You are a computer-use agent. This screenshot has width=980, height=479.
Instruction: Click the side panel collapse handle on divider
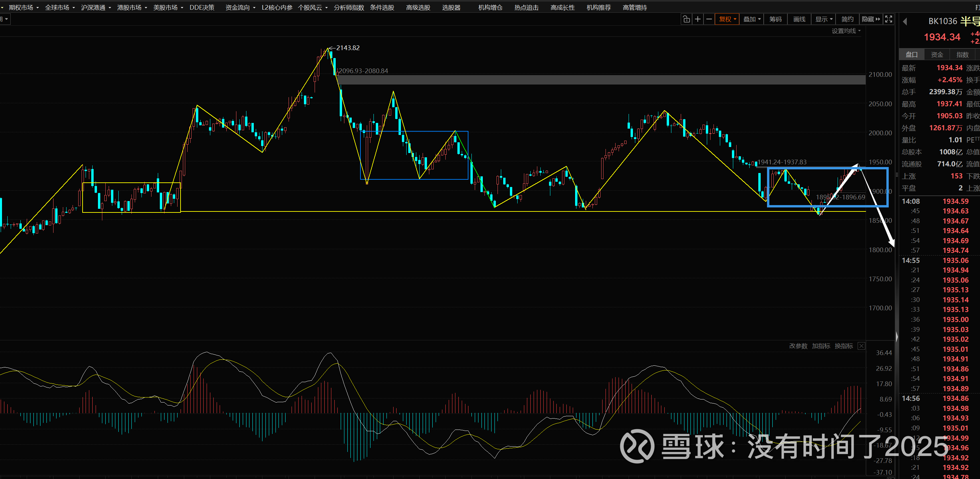897,337
